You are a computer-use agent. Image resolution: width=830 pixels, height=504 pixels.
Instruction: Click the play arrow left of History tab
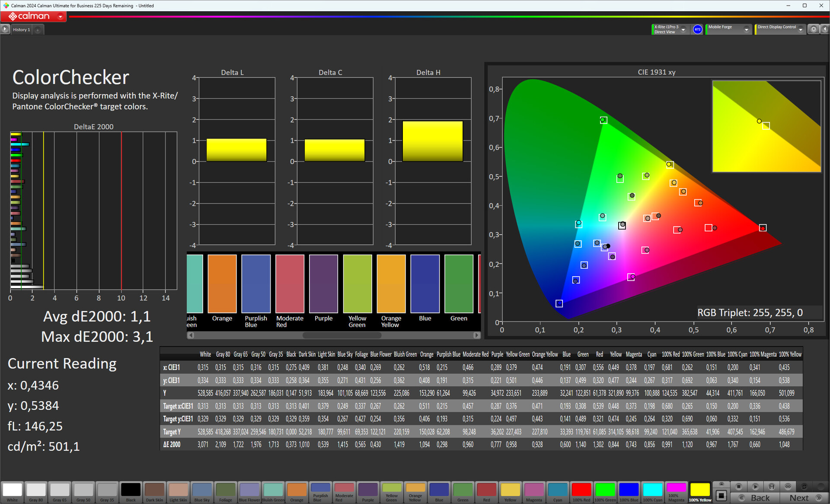click(5, 29)
